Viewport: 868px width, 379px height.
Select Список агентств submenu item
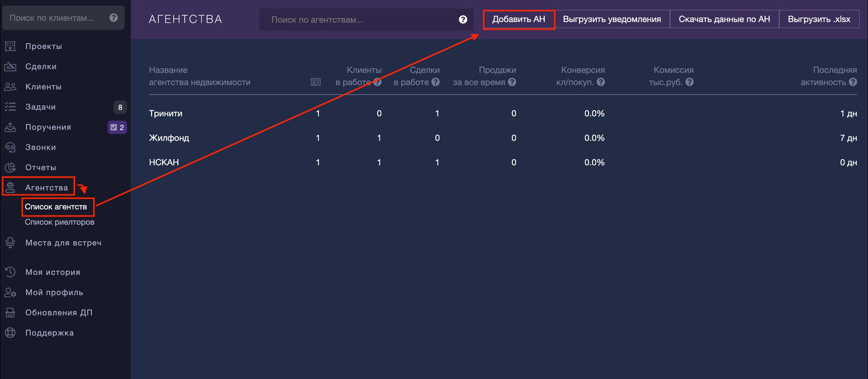[56, 207]
